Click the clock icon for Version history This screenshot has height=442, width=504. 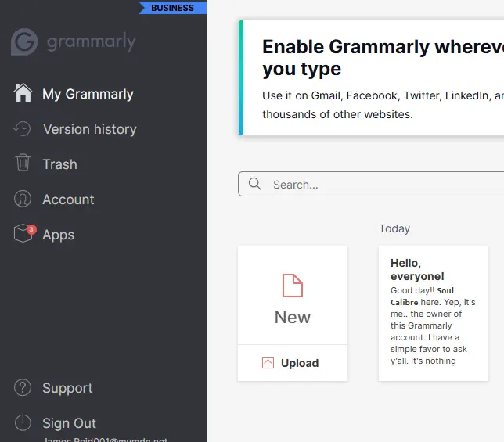coord(22,129)
